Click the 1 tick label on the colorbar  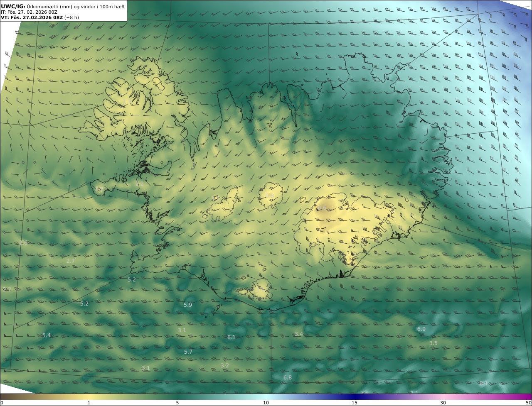click(89, 403)
